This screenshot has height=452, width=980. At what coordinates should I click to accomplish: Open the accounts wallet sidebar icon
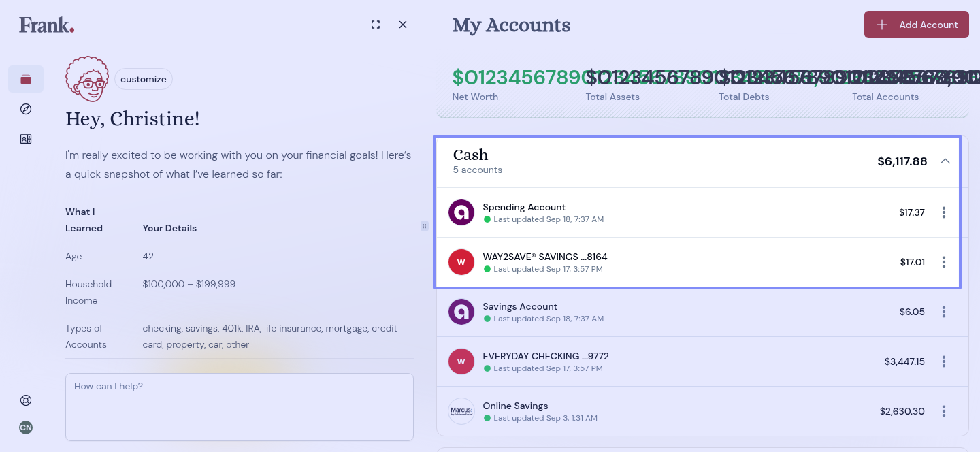(26, 79)
